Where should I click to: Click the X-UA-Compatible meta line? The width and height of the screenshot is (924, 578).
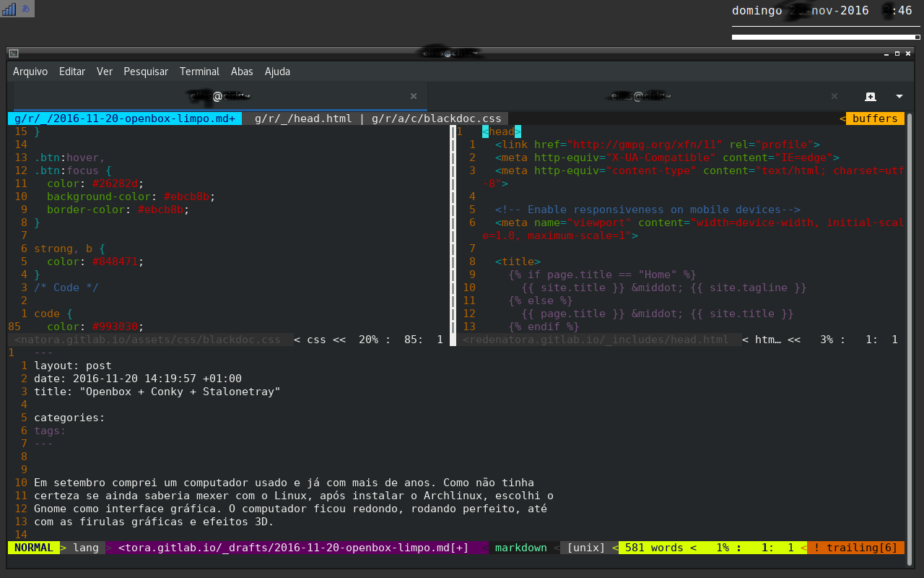668,158
